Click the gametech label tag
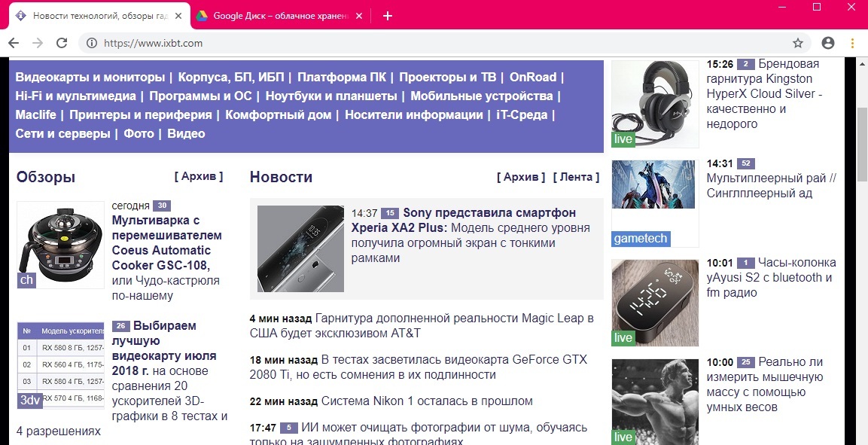Screen dimensions: 868x445 (x=641, y=239)
